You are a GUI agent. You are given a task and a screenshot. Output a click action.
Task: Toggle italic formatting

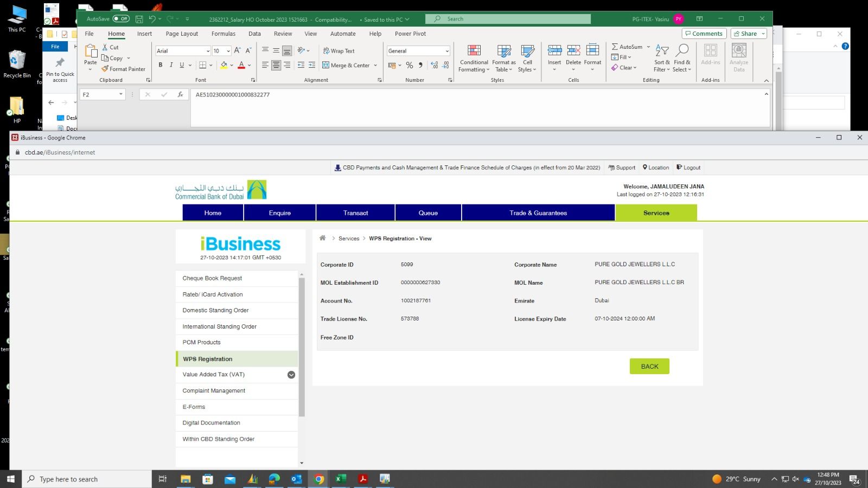[x=171, y=65]
